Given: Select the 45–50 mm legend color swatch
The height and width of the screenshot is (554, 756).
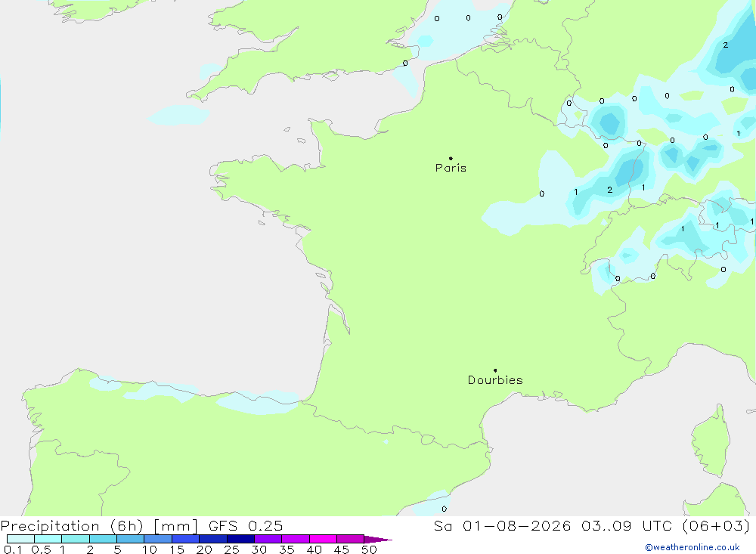Looking at the screenshot, I should 351,539.
